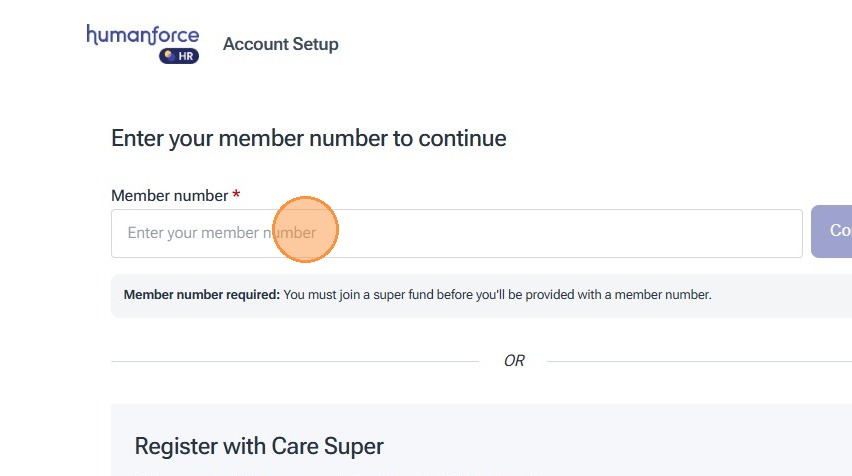852x476 pixels.
Task: Click the word 'humanforce' in the logo
Action: point(143,35)
